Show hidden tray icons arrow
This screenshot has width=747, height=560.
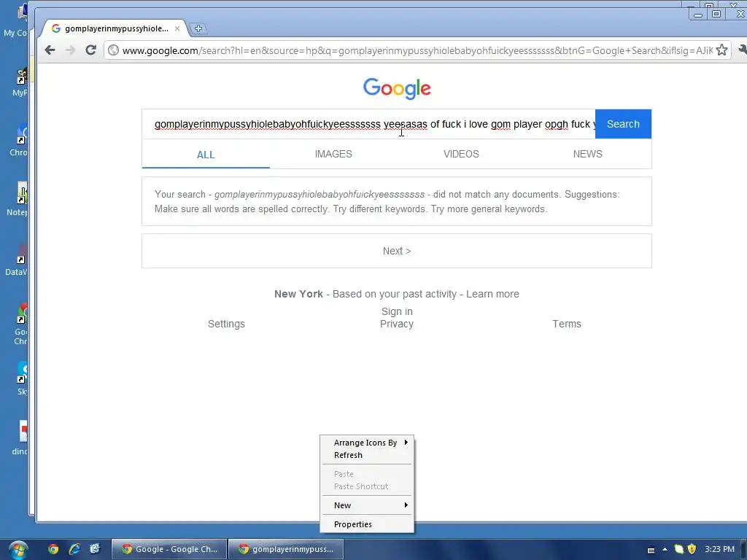(x=665, y=550)
